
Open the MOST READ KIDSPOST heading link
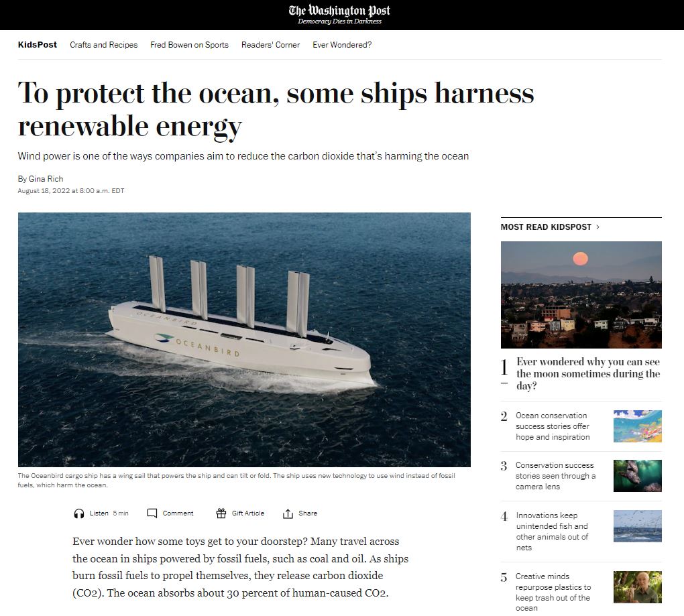coord(546,227)
